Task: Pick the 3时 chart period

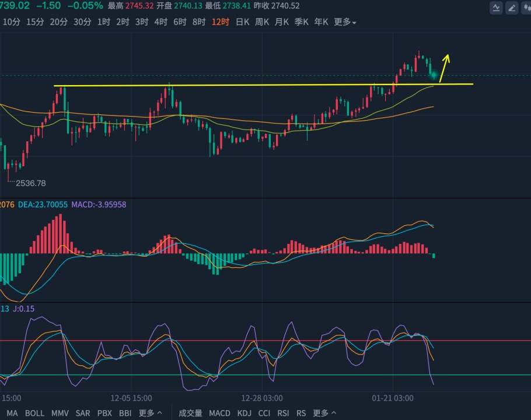Action: [x=142, y=22]
